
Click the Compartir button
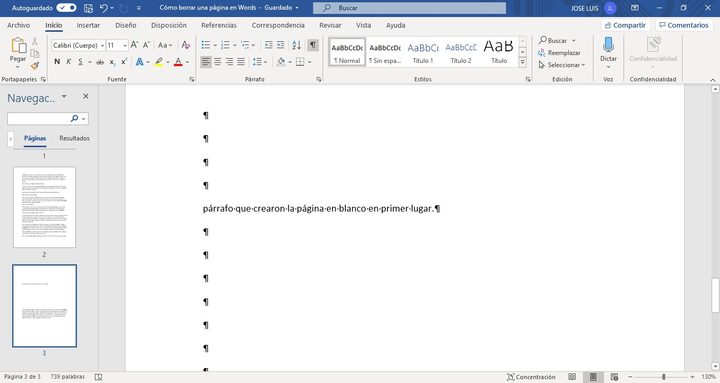pos(625,25)
